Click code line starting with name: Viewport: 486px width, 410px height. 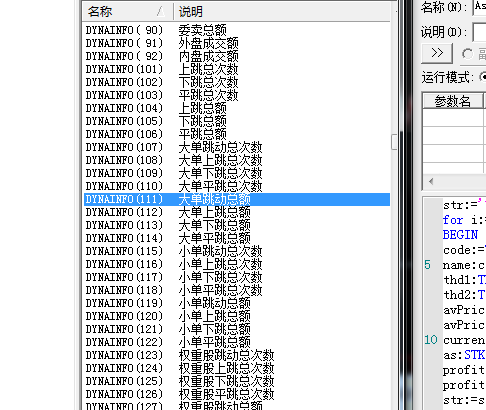[464, 265]
